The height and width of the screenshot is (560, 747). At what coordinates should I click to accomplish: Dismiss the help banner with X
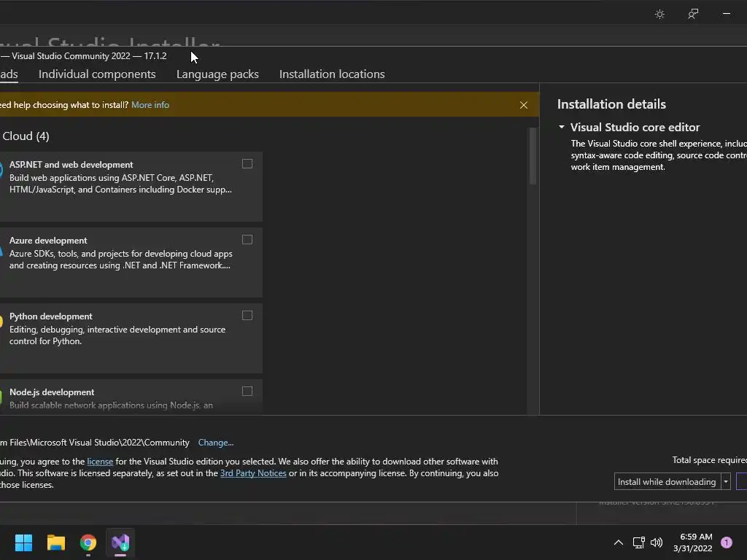(x=524, y=105)
